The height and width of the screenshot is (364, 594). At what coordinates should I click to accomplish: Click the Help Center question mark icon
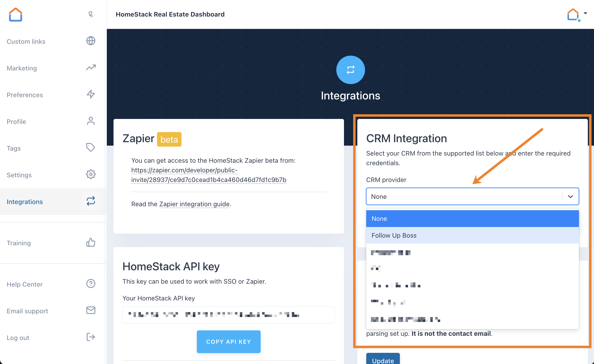(x=91, y=284)
